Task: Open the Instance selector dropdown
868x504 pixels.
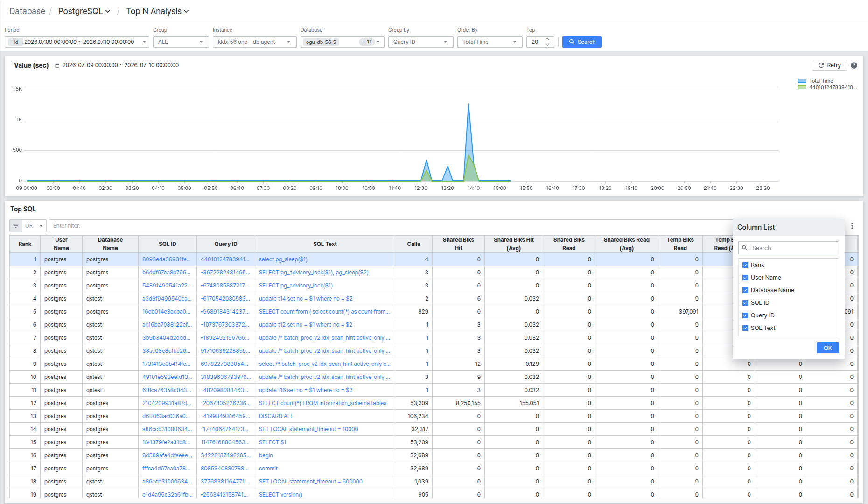Action: (254, 42)
